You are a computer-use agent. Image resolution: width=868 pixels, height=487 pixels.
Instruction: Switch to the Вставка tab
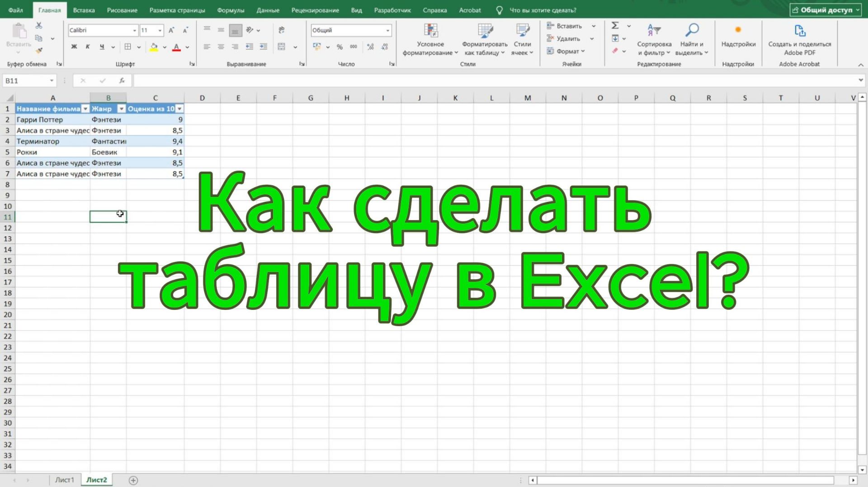84,10
